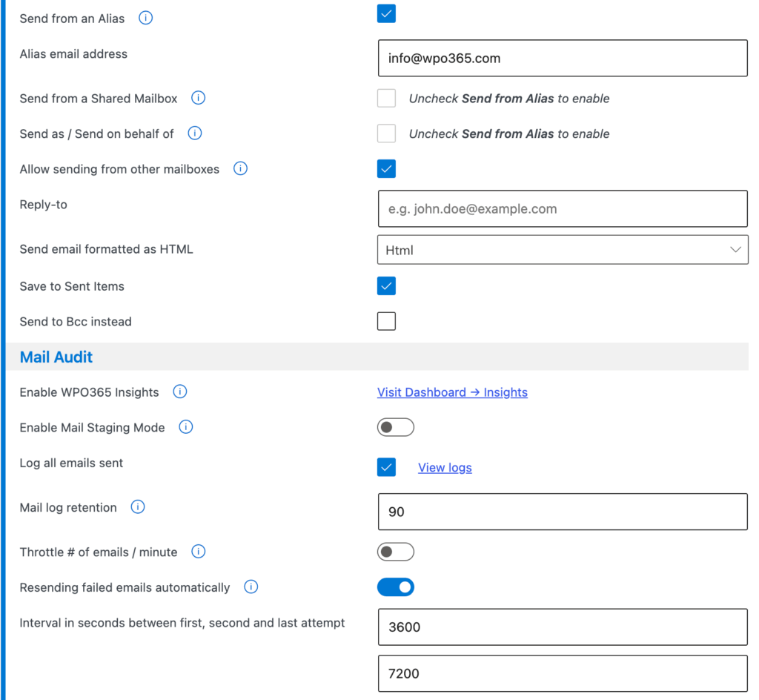
Task: Click into the Reply-to input field
Action: pos(563,208)
